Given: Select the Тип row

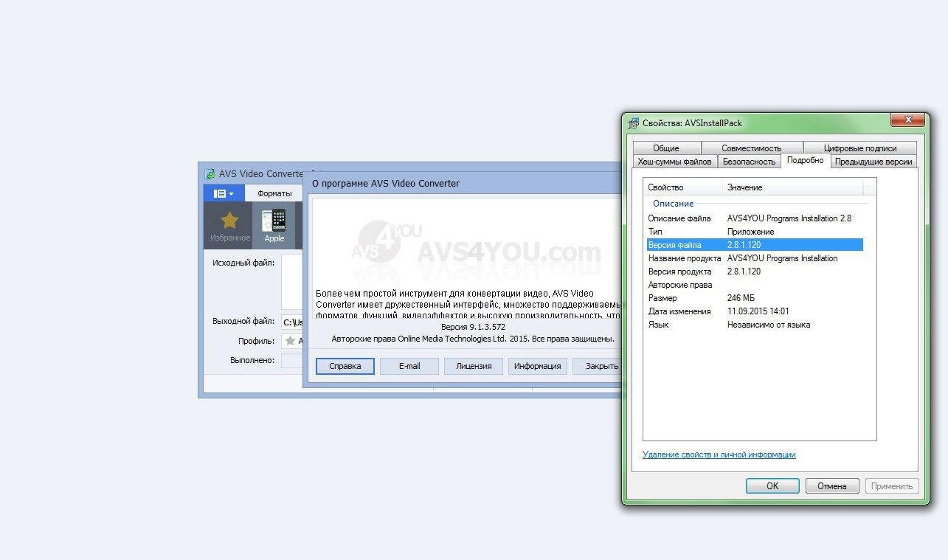Looking at the screenshot, I should click(753, 232).
